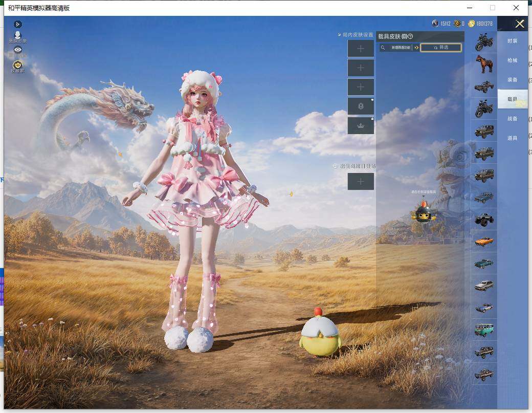
Task: Click the silver coin balance 15112
Action: 441,24
